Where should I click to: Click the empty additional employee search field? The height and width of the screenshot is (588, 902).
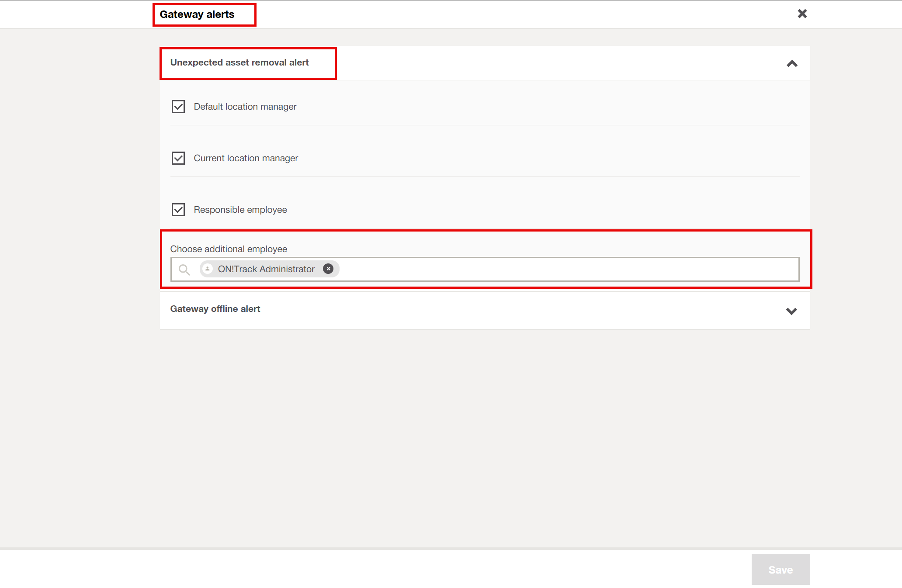[568, 269]
